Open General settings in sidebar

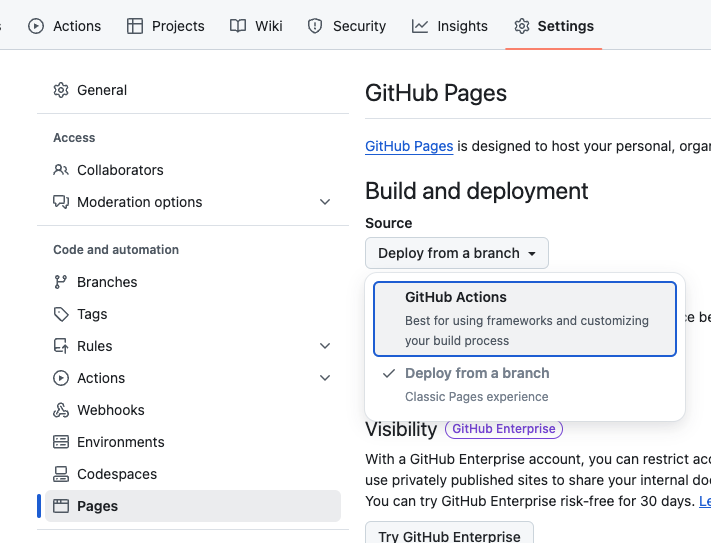pos(193,90)
